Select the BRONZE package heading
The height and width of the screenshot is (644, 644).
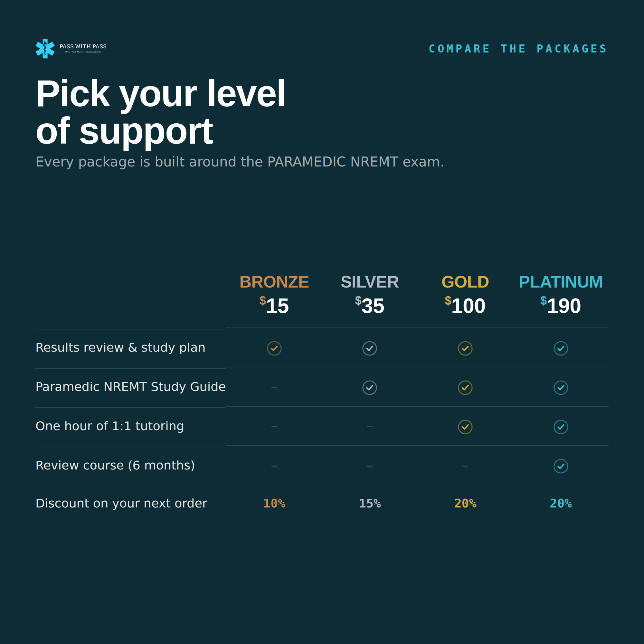[274, 282]
